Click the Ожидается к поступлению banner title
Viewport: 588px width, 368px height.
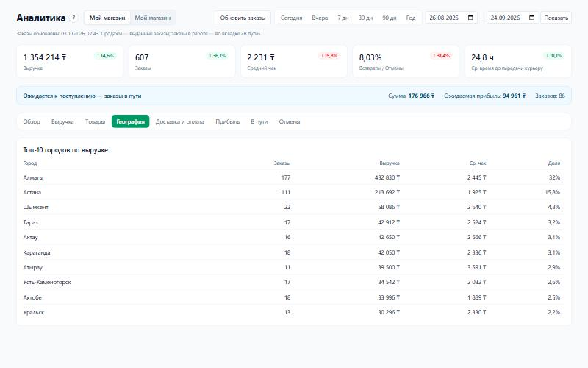click(x=82, y=96)
